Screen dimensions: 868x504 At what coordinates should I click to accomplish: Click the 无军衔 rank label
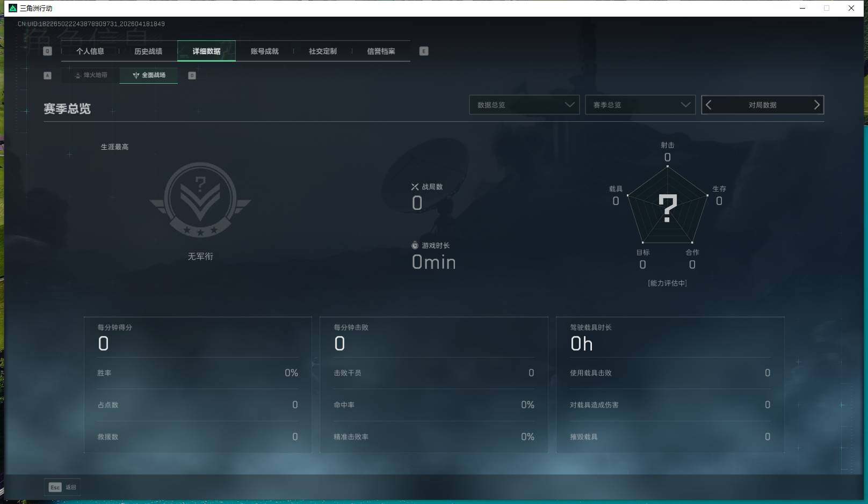point(200,257)
